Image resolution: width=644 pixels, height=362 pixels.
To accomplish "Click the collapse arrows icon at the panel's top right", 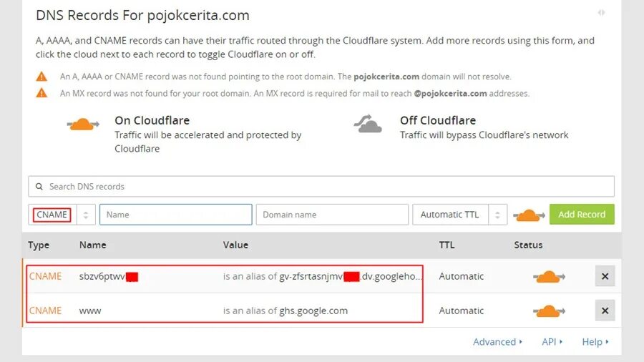I will (x=601, y=13).
